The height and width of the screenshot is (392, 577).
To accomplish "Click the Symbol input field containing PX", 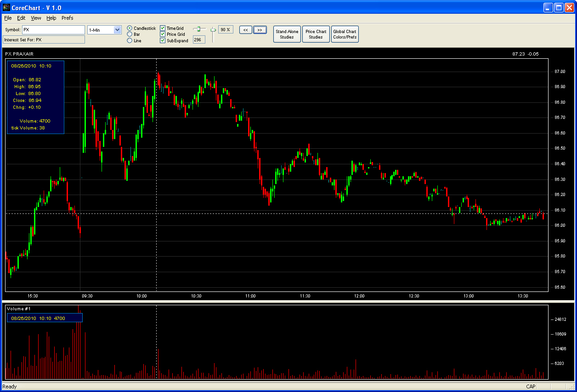I will click(54, 30).
